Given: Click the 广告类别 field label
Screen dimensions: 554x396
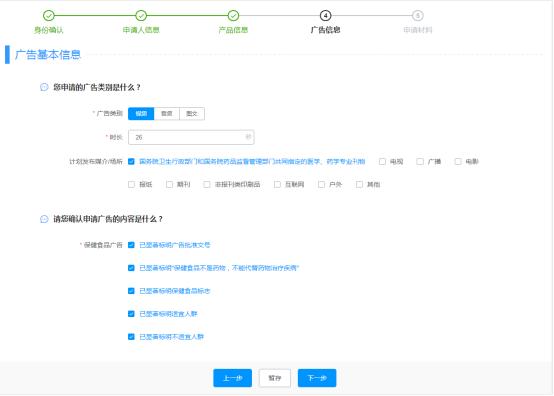Looking at the screenshot, I should tap(109, 113).
